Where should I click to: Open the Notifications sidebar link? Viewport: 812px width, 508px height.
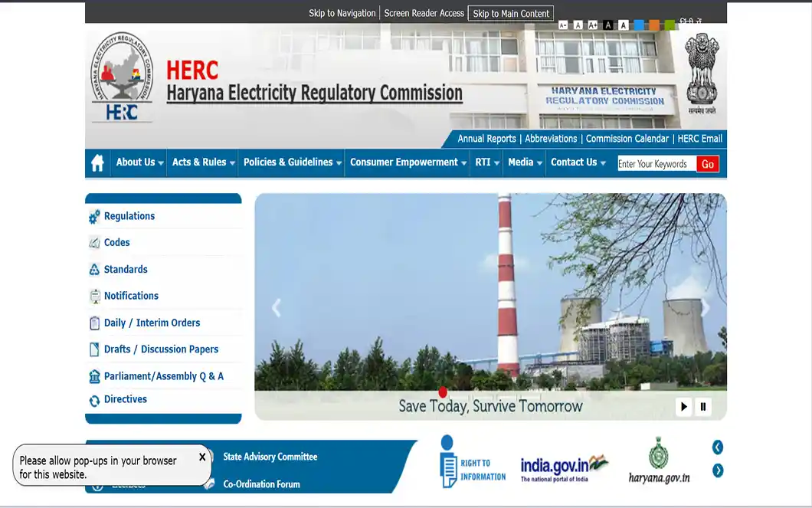click(132, 296)
